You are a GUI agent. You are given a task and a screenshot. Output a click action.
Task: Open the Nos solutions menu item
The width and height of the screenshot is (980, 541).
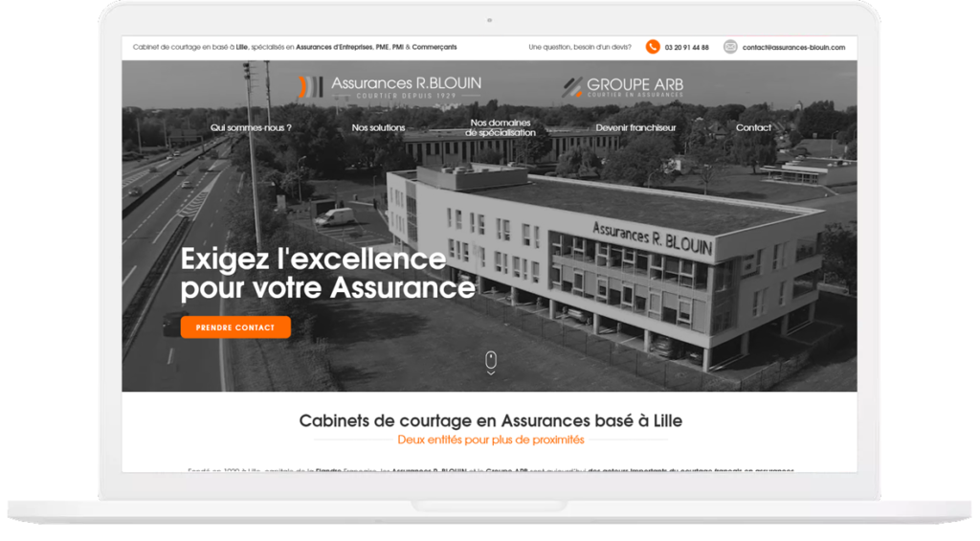(378, 127)
